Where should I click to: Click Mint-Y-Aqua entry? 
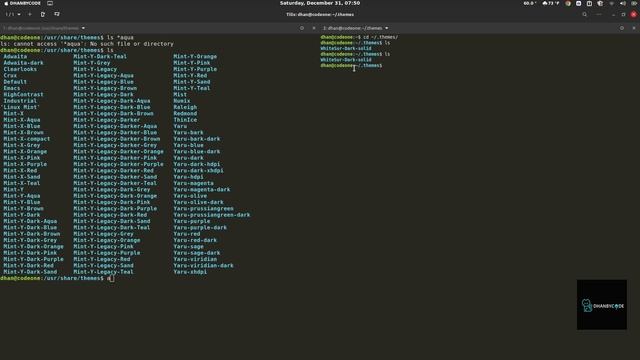click(22, 196)
